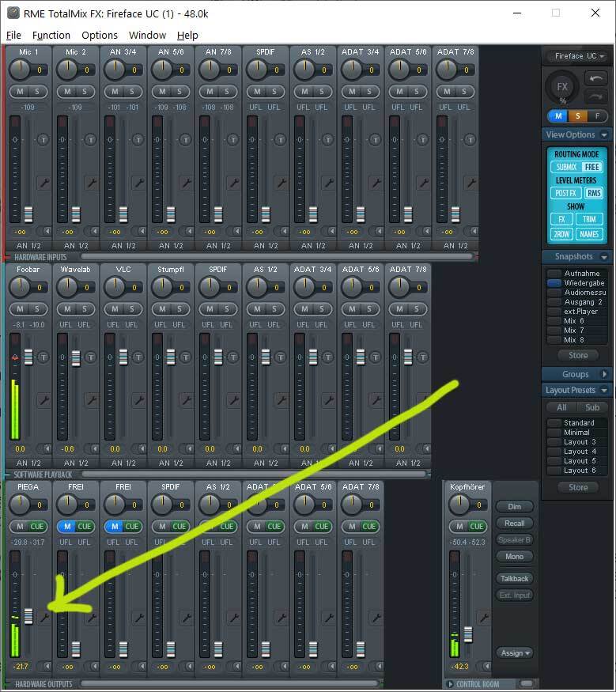Solo the Mic 1 input channel
The width and height of the screenshot is (616, 692).
pos(36,92)
